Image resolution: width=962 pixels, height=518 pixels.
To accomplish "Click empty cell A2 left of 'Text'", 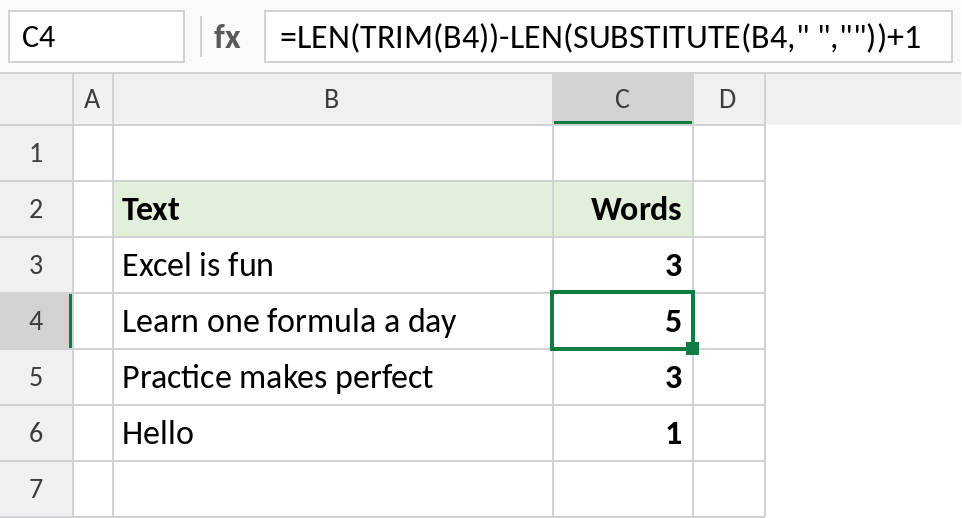I will coord(93,209).
